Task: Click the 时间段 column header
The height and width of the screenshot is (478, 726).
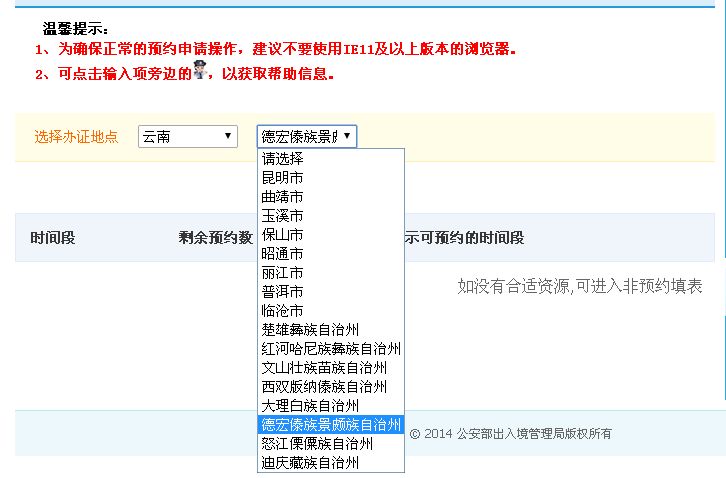Action: tap(53, 238)
